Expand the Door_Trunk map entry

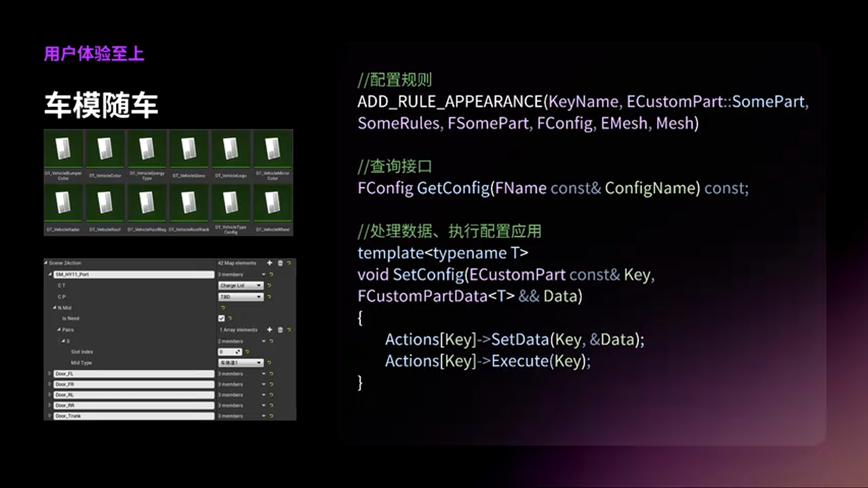pyautogui.click(x=50, y=416)
